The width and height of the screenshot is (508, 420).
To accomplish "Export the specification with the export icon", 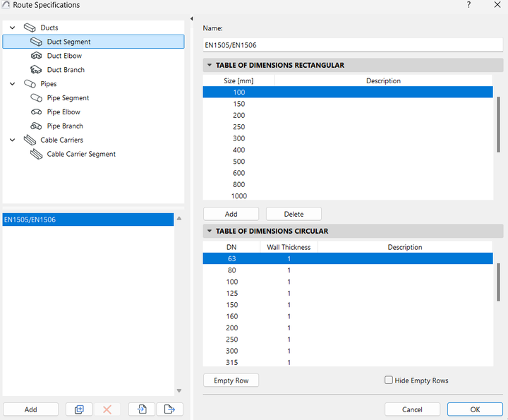I will point(169,409).
